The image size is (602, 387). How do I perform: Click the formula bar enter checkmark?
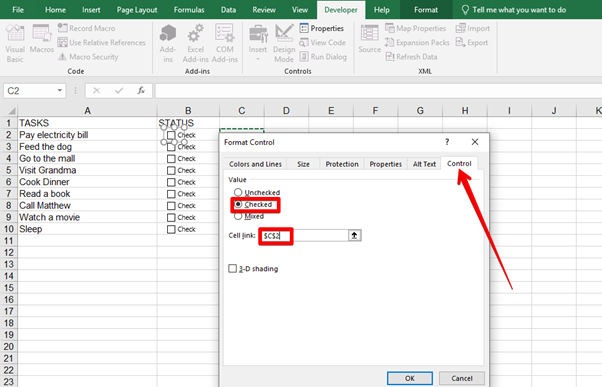point(119,91)
